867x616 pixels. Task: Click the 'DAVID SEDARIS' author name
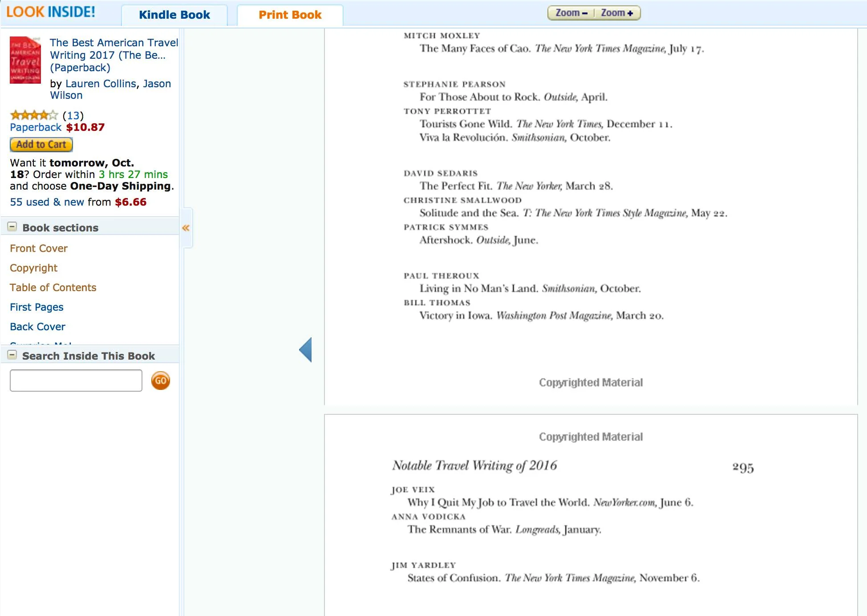(x=441, y=173)
